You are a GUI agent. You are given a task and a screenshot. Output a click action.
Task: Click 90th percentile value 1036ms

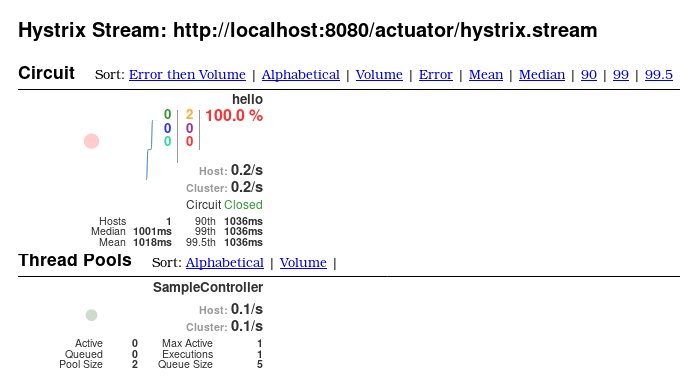(243, 222)
